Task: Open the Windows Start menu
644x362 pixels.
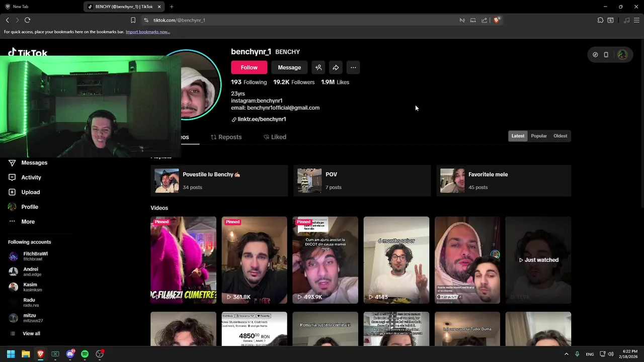Action: tap(11, 354)
